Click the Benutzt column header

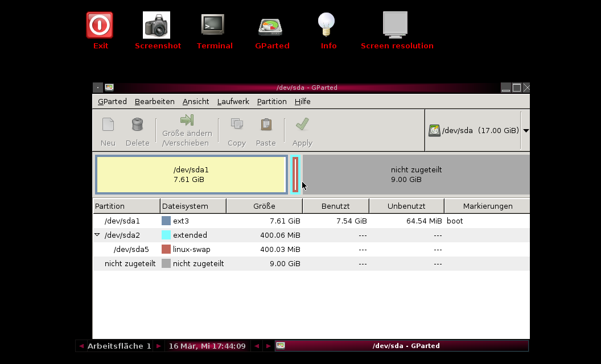click(335, 206)
